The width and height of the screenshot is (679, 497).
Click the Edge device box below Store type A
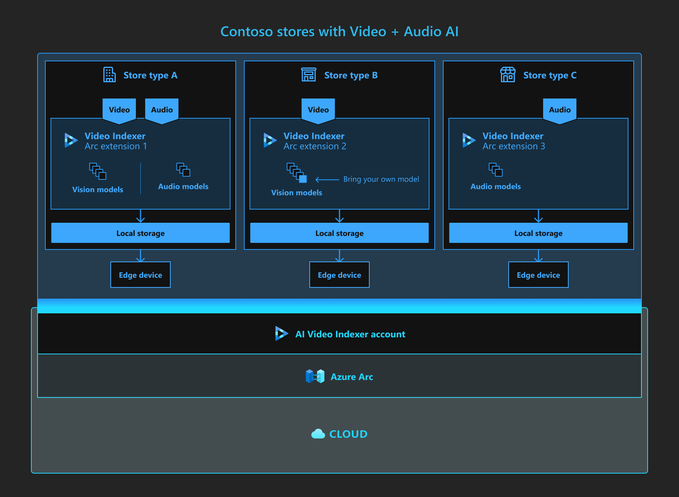140,274
